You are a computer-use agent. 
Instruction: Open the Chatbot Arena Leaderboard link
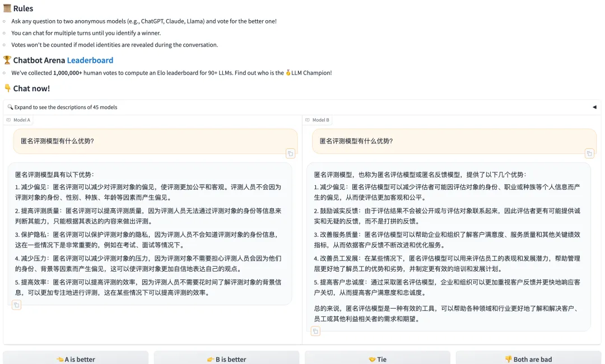pyautogui.click(x=90, y=60)
